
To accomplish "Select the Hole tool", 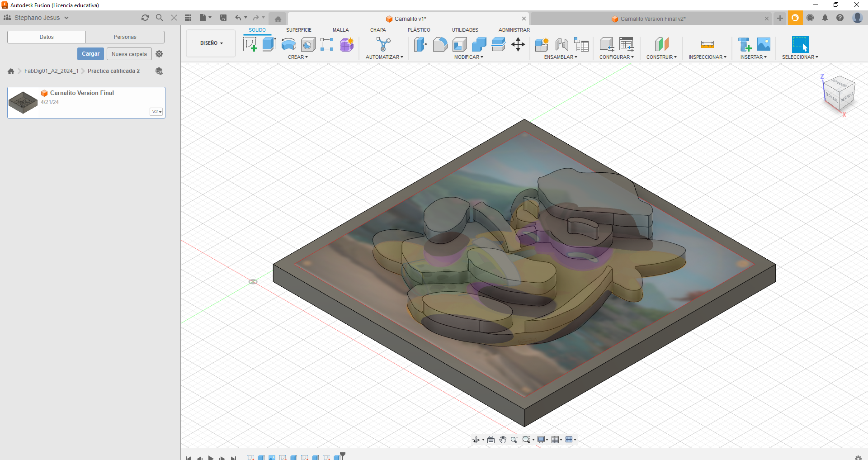I will tap(308, 44).
